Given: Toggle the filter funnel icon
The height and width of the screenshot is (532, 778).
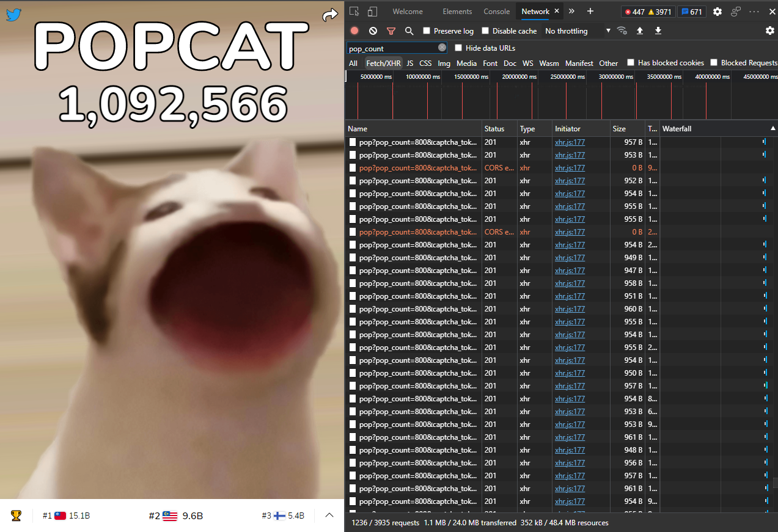Looking at the screenshot, I should tap(391, 31).
